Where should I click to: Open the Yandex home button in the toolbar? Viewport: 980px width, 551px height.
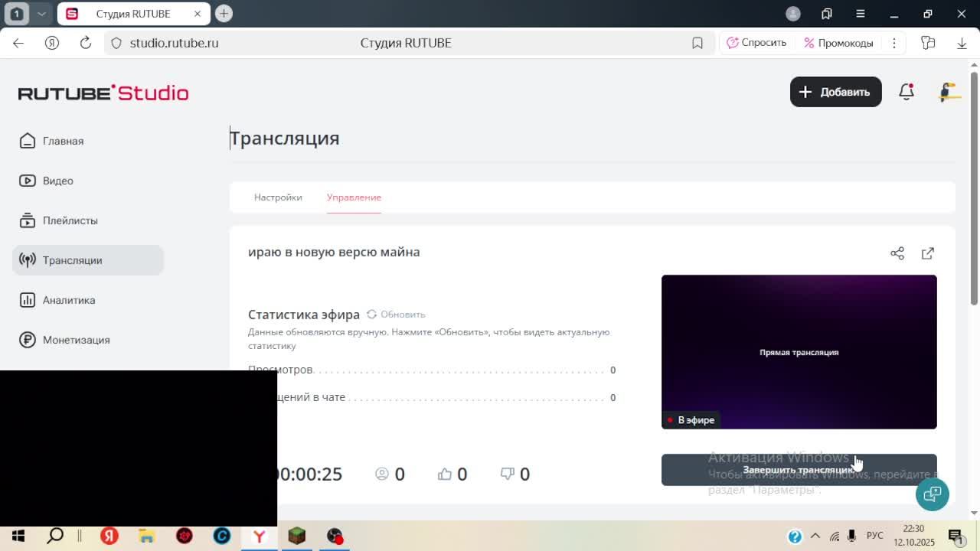tap(52, 43)
